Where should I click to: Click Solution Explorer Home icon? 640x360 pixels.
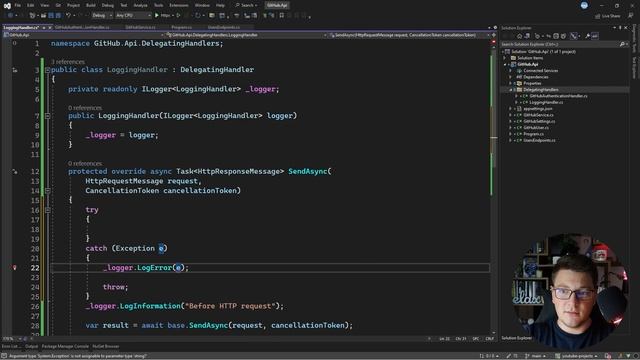[x=519, y=36]
